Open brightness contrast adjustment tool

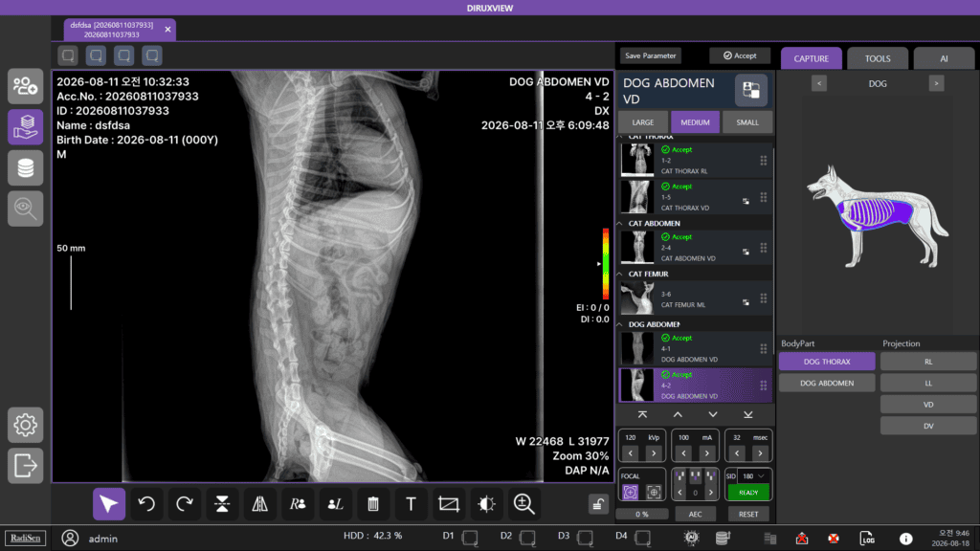486,504
